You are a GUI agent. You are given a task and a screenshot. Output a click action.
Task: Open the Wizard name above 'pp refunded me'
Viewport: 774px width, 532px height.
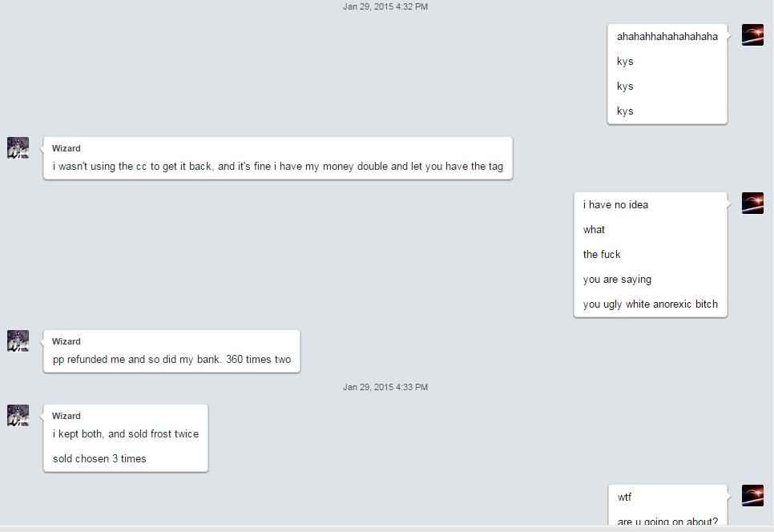[67, 341]
